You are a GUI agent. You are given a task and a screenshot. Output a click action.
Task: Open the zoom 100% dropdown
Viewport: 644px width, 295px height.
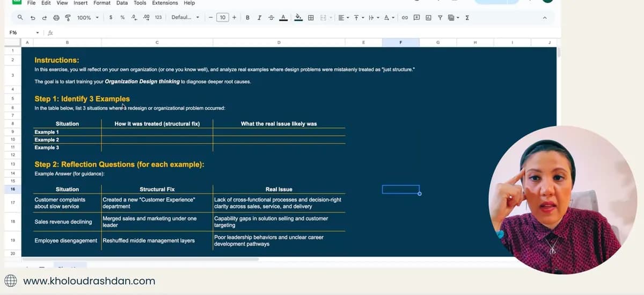click(87, 18)
